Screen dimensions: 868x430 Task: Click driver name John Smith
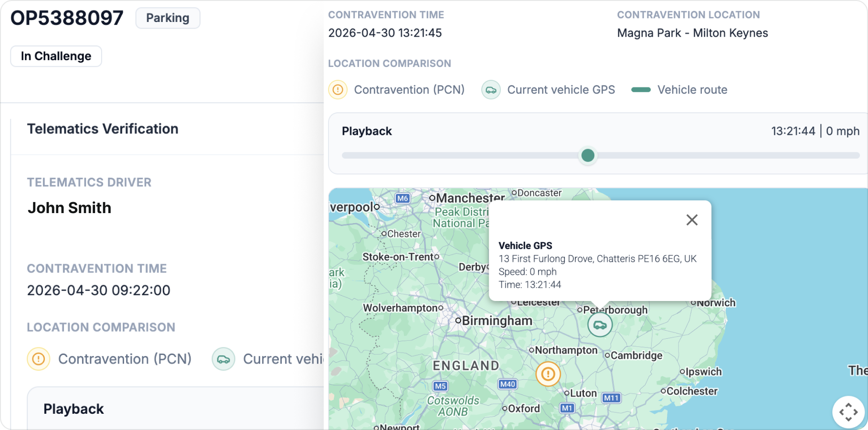[x=69, y=208]
